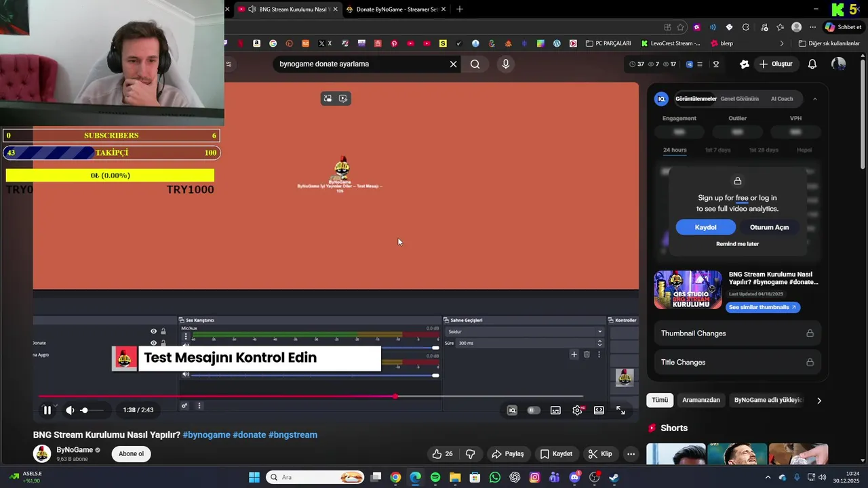Collapse the vidIQ panel chevron
Image resolution: width=868 pixels, height=488 pixels.
click(x=814, y=99)
